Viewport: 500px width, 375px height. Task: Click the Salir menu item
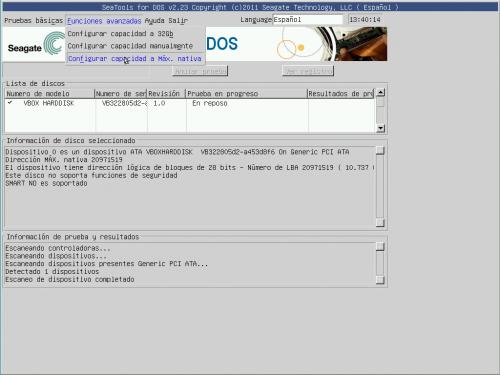(x=178, y=21)
